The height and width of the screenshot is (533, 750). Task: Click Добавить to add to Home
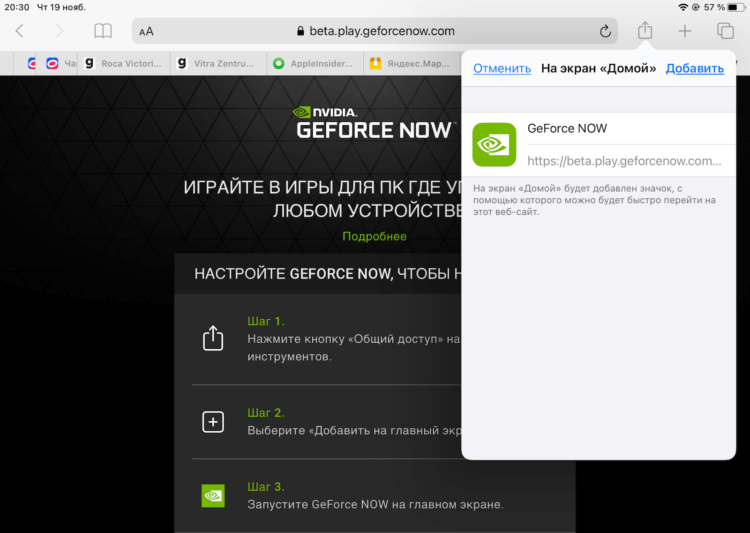pyautogui.click(x=695, y=68)
